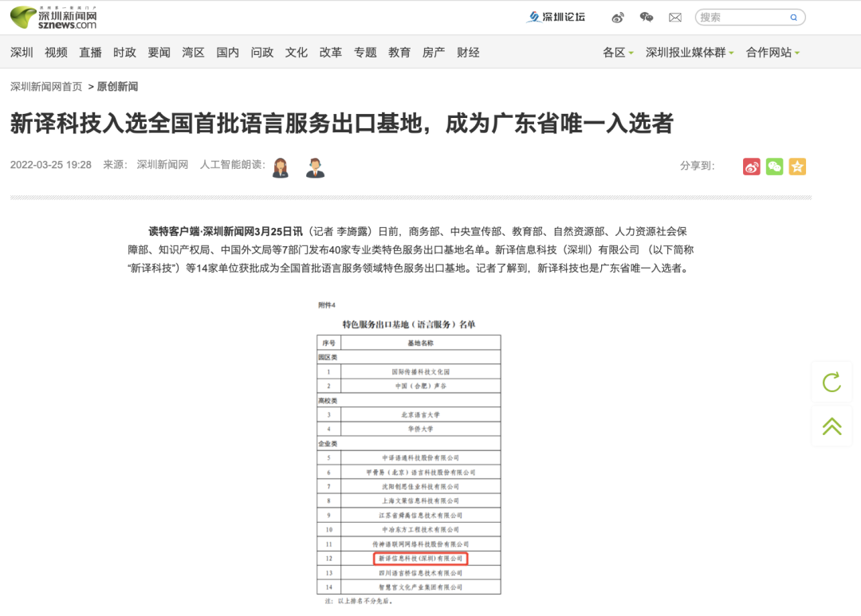
Task: Click inside the 搜索 search box
Action: pyautogui.click(x=733, y=17)
